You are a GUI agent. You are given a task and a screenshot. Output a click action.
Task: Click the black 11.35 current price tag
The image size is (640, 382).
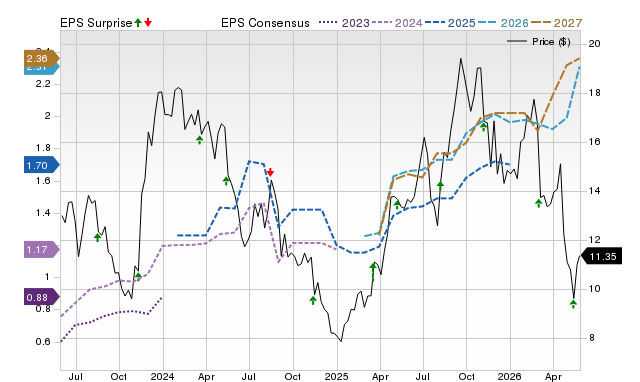click(601, 256)
